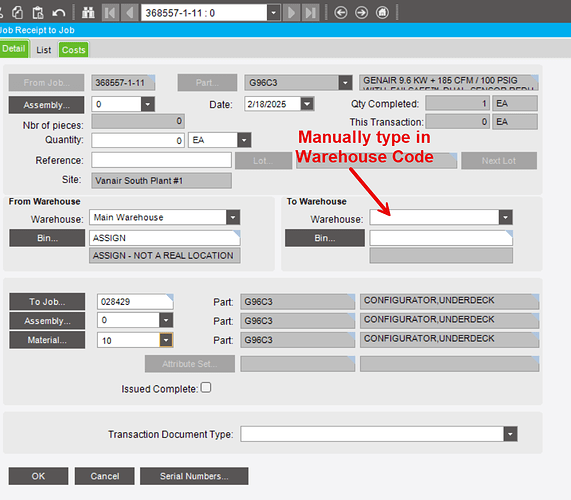Click the OK button
This screenshot has width=571, height=500.
click(38, 476)
